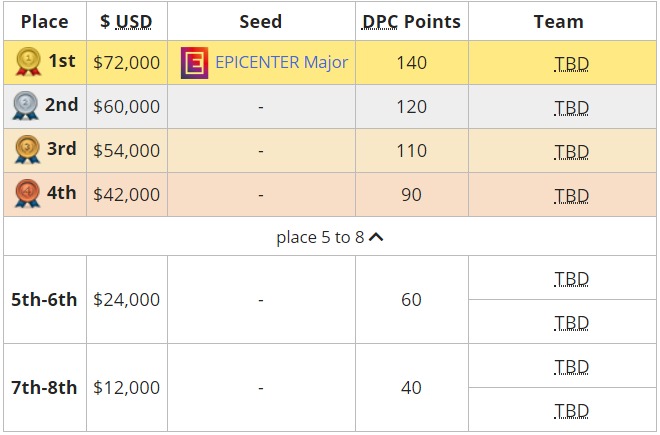Click the $72,000 prize cell
660x435 pixels.
pos(126,63)
